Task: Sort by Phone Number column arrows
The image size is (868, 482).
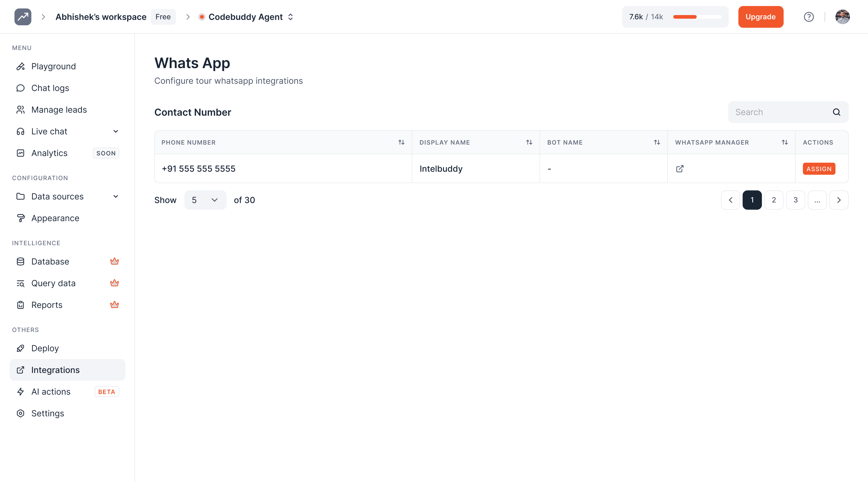Action: click(401, 142)
